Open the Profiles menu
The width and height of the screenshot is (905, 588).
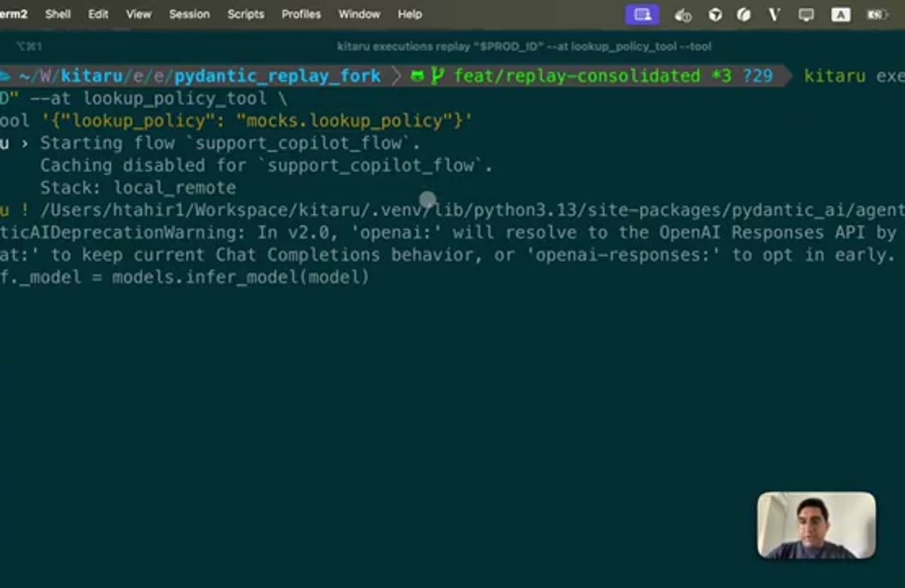point(301,14)
